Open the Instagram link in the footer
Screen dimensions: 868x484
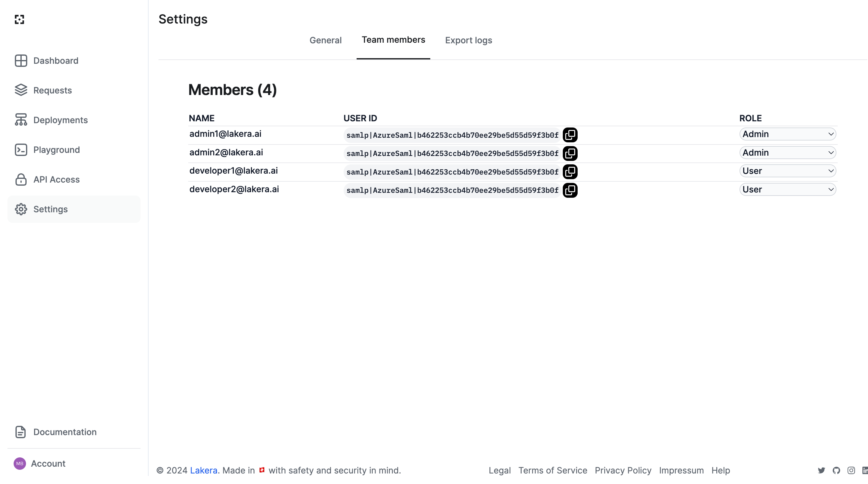tap(851, 470)
